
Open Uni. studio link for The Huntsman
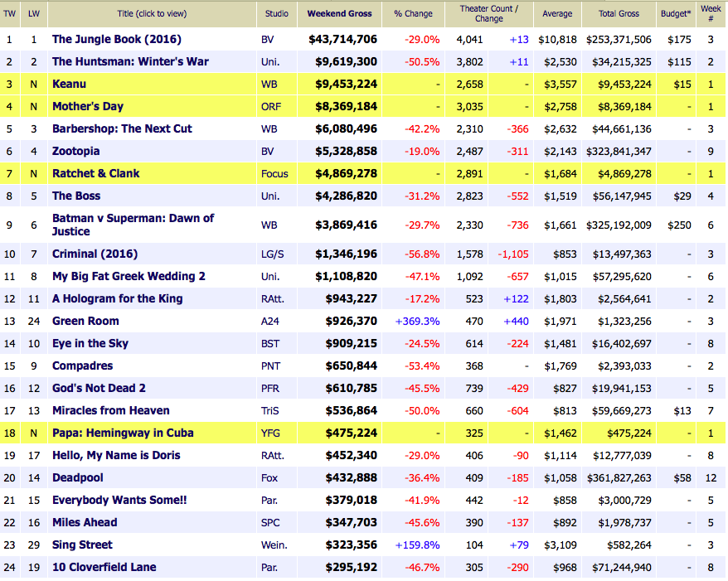[x=270, y=61]
